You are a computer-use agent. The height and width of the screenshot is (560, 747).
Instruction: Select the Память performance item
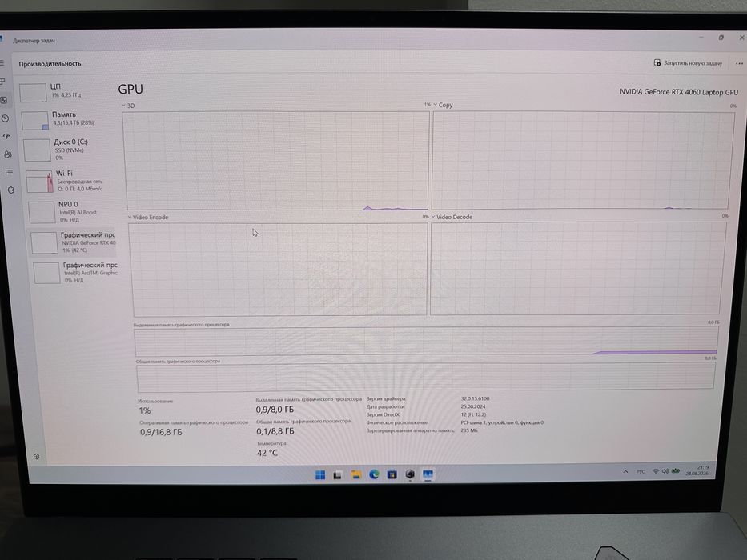tap(66, 119)
